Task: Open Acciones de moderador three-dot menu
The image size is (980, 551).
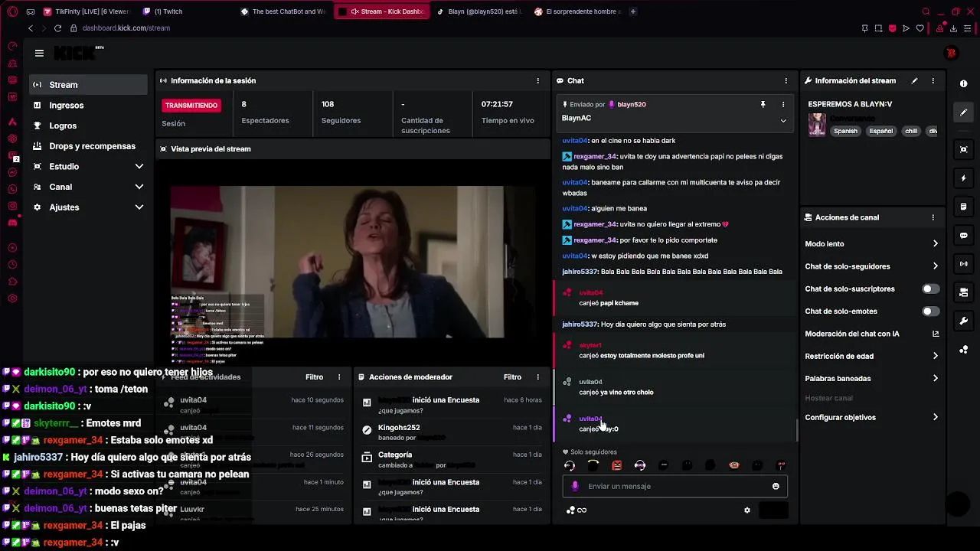Action: (x=537, y=377)
